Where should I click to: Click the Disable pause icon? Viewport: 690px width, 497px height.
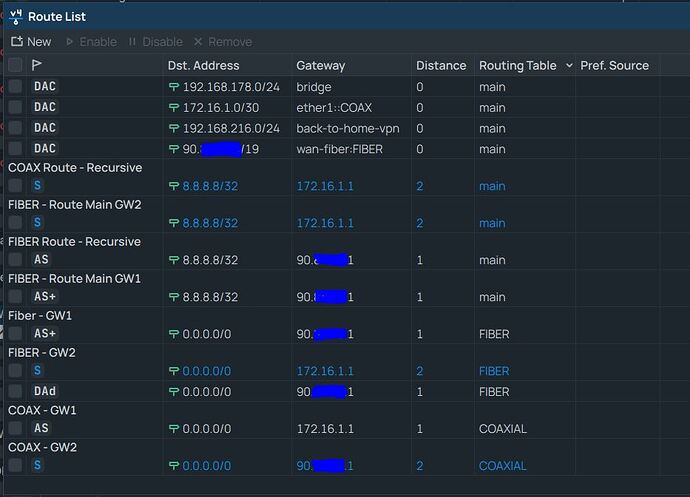[x=132, y=42]
